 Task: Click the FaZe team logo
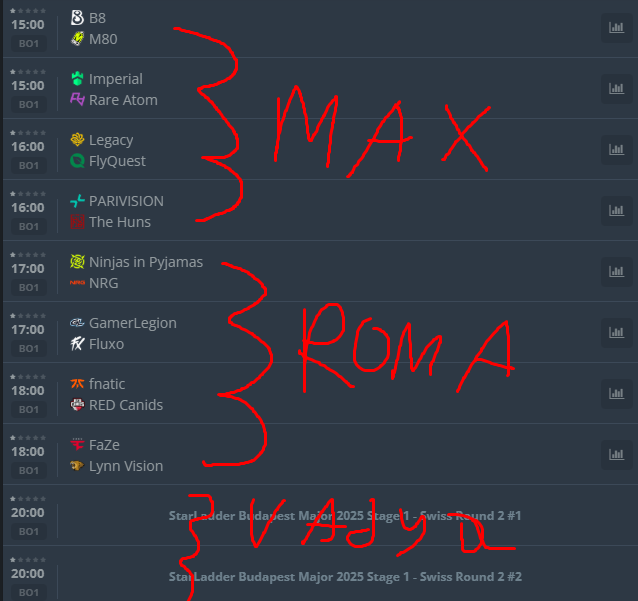click(x=77, y=444)
